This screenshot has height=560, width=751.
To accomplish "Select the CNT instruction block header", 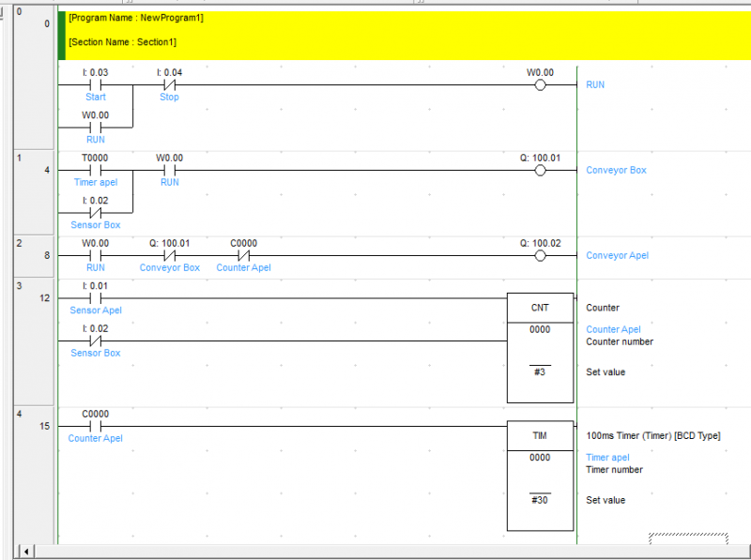I will (540, 308).
